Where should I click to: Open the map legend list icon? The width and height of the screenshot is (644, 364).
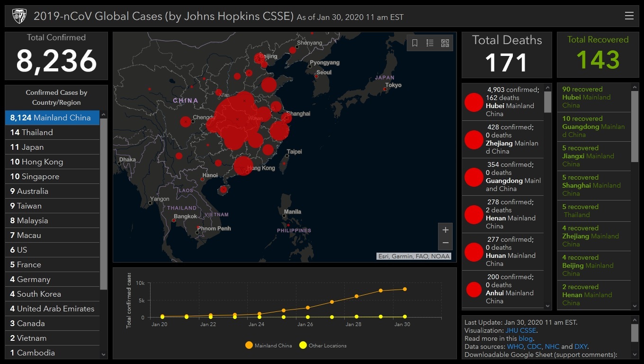point(430,43)
